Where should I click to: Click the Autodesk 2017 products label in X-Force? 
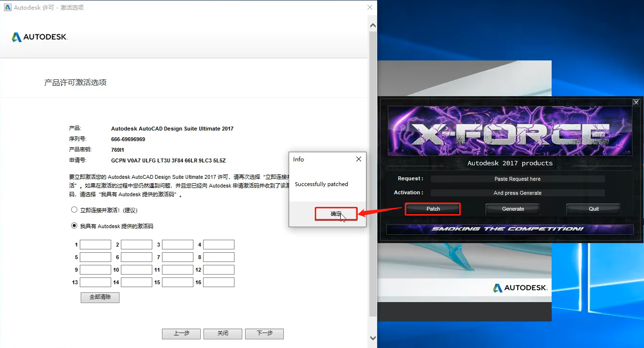click(x=510, y=163)
